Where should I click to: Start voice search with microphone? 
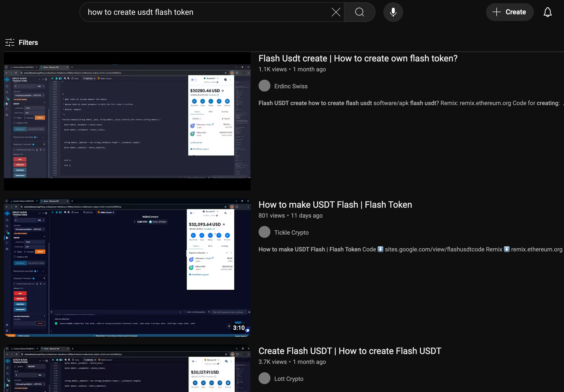tap(393, 12)
